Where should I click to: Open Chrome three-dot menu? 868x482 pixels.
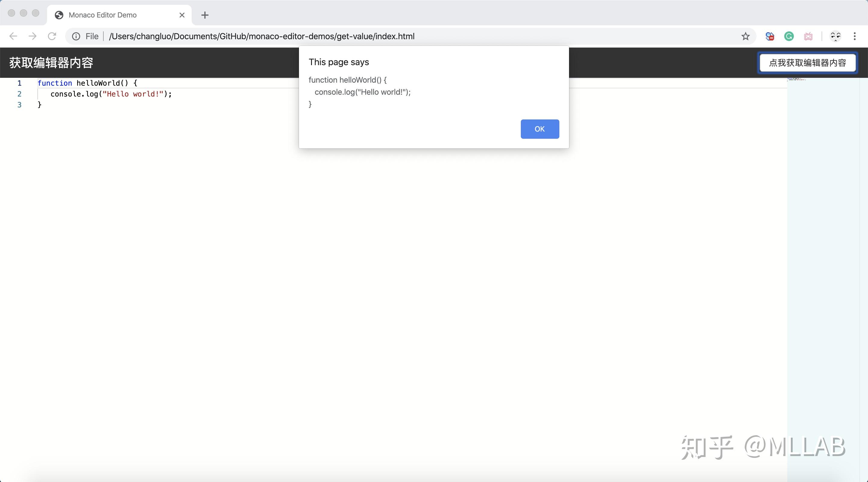[854, 36]
